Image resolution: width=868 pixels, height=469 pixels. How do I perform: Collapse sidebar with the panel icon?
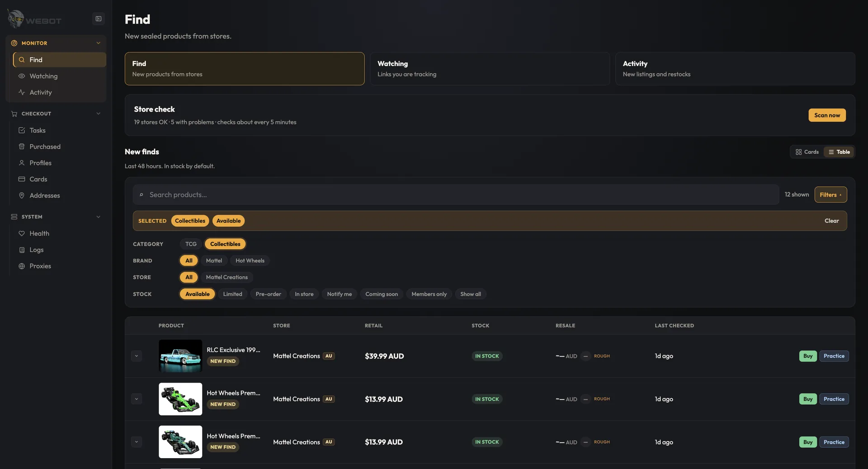coord(99,19)
